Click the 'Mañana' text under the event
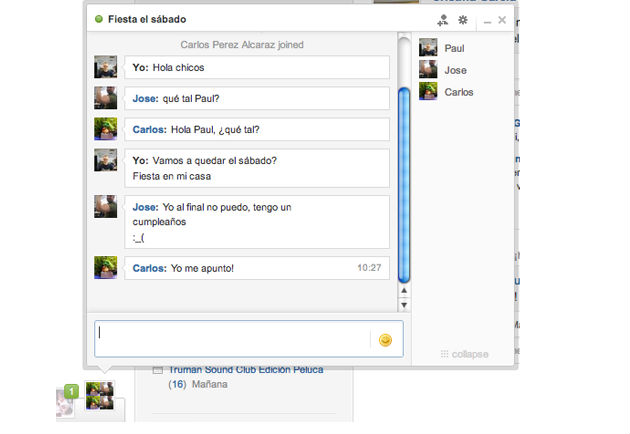This screenshot has height=434, width=630. [x=210, y=384]
